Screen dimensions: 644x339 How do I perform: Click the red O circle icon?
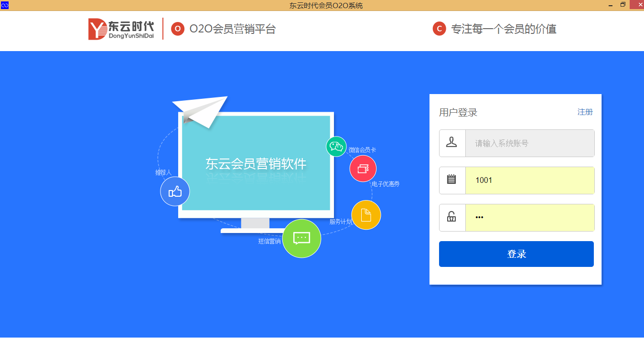coord(178,29)
